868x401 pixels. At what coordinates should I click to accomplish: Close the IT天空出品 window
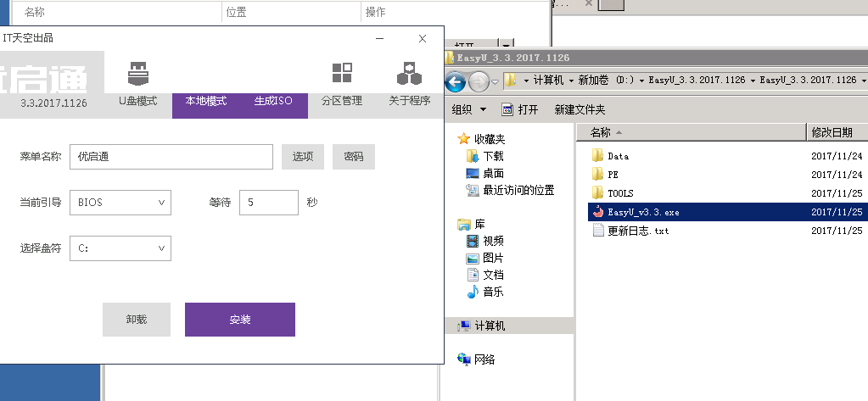(x=423, y=38)
